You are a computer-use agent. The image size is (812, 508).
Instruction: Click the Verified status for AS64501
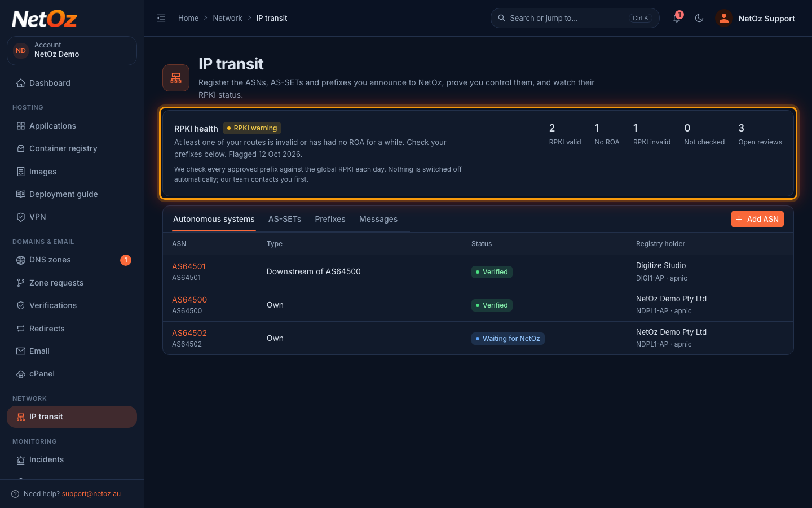(x=492, y=272)
